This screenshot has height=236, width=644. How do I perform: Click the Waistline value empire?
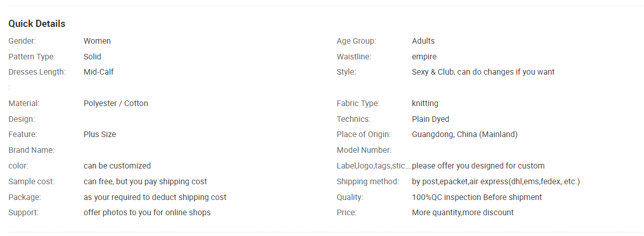coord(424,57)
